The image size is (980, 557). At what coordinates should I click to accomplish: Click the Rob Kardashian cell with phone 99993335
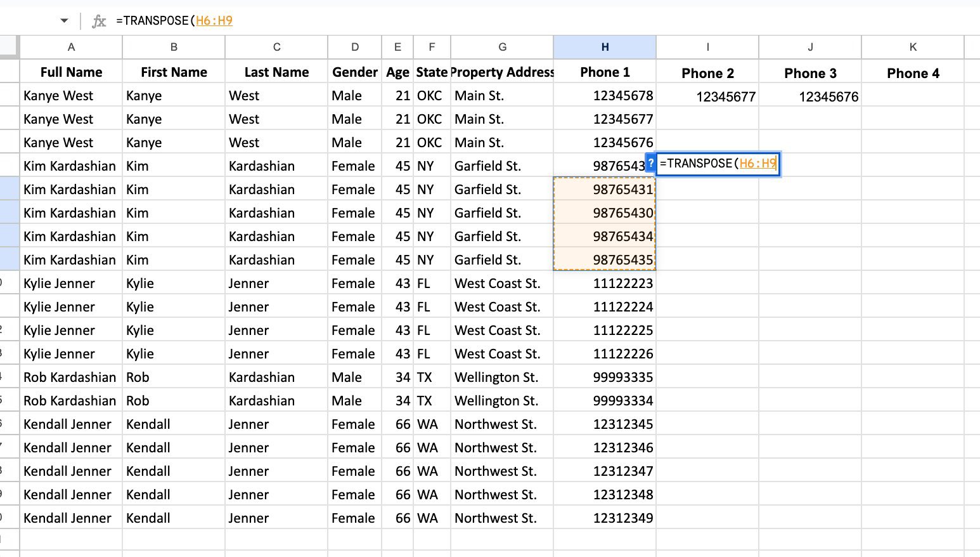point(70,377)
